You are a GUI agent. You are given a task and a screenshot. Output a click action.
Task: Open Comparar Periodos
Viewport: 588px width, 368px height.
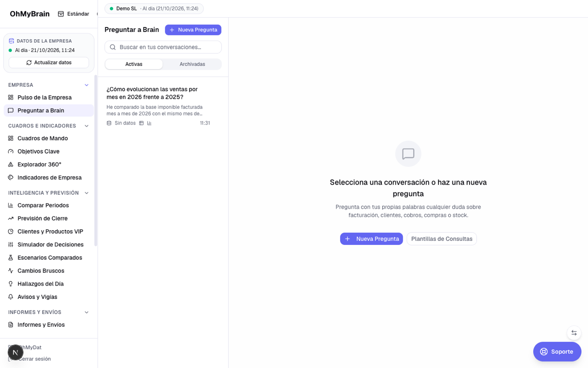coord(49,206)
